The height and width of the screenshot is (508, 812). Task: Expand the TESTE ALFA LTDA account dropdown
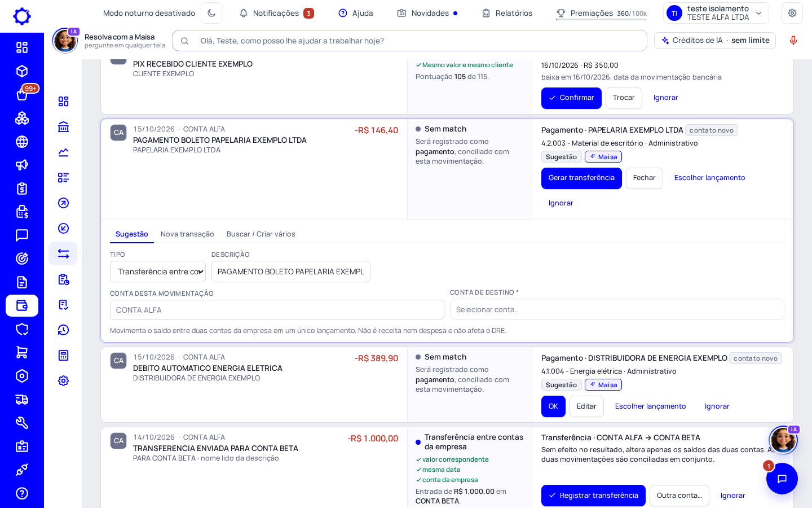(x=716, y=13)
